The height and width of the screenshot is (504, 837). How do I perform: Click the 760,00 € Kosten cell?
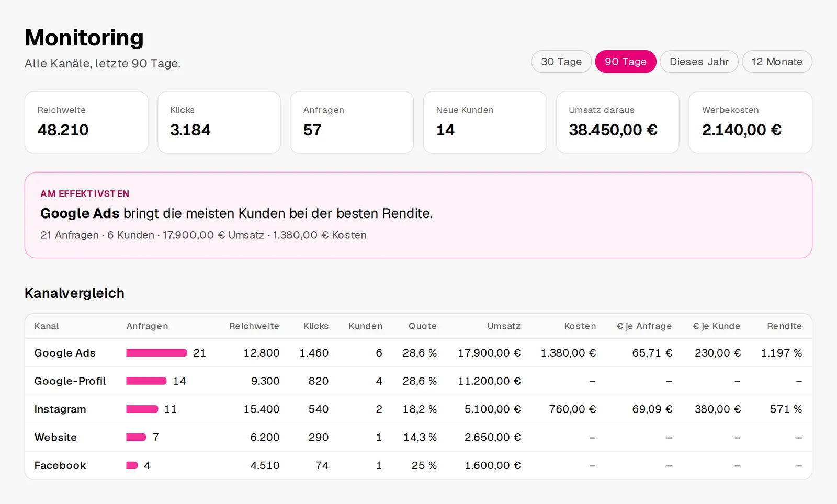point(572,409)
